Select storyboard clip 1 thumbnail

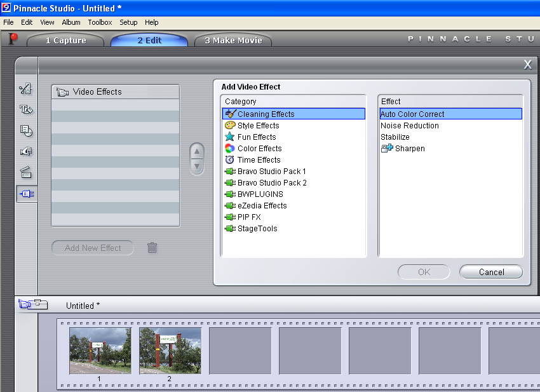[100, 351]
